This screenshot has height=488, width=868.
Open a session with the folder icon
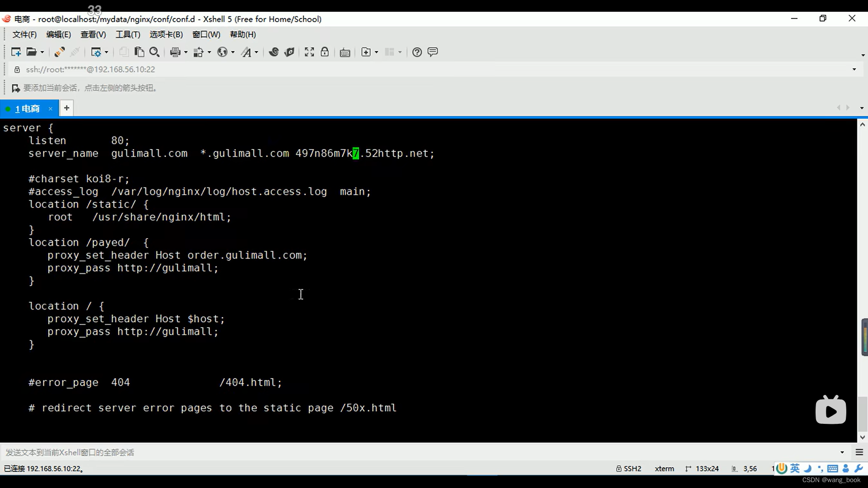point(31,52)
